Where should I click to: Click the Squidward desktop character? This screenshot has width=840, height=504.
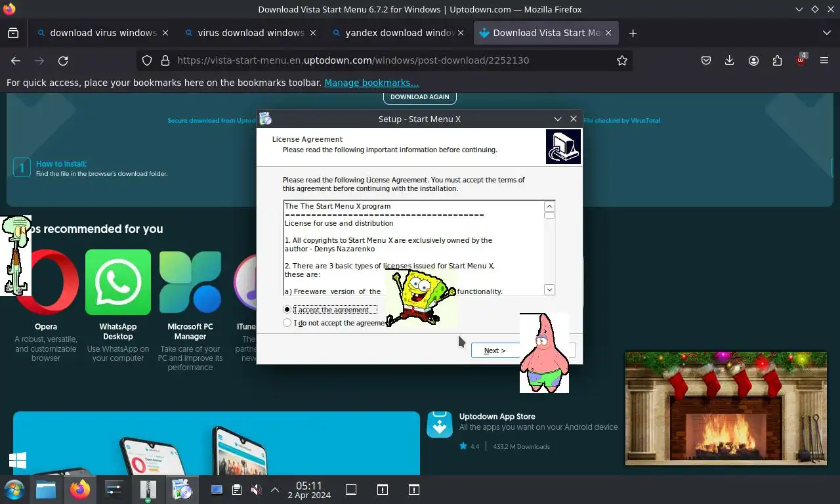pyautogui.click(x=16, y=255)
